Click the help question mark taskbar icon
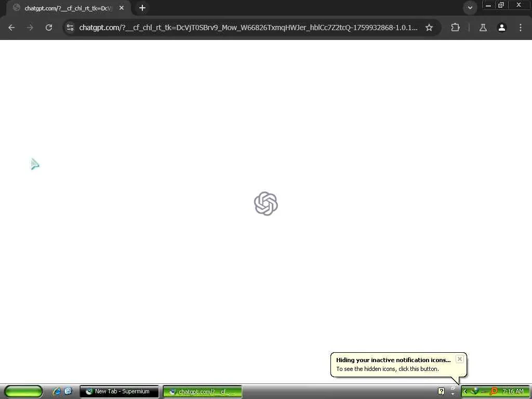 click(441, 392)
